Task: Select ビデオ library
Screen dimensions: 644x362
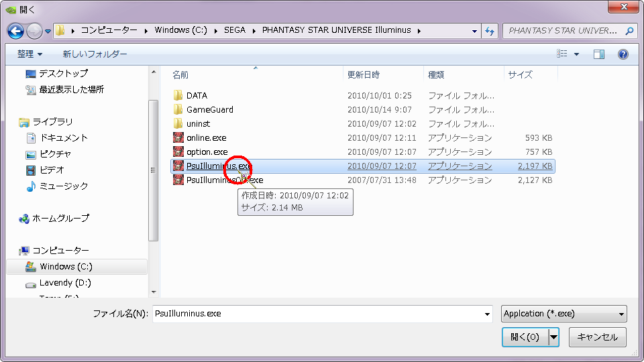Action: point(45,170)
